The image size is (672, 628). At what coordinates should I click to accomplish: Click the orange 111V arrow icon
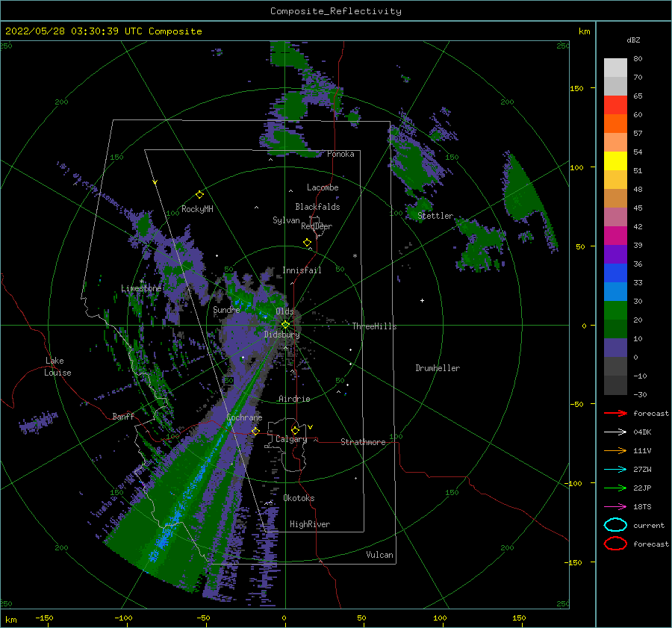coord(615,450)
